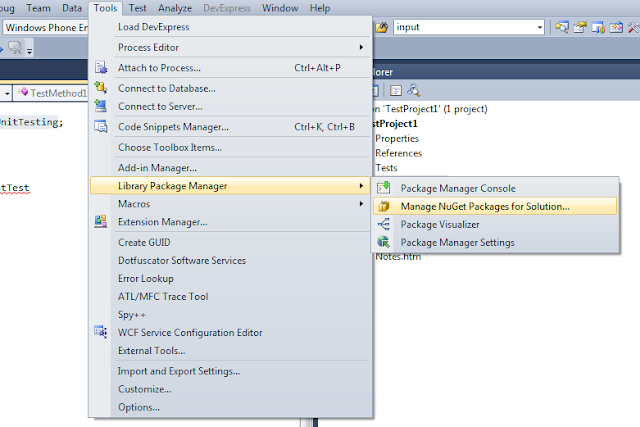The width and height of the screenshot is (640, 427).
Task: Click the Package Visualizer icon
Action: pos(383,224)
